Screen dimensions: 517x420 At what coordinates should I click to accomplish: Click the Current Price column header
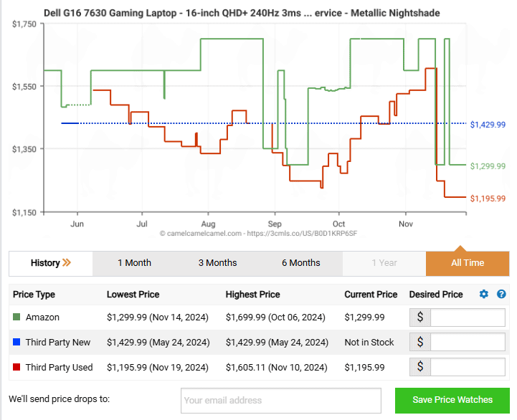point(371,295)
